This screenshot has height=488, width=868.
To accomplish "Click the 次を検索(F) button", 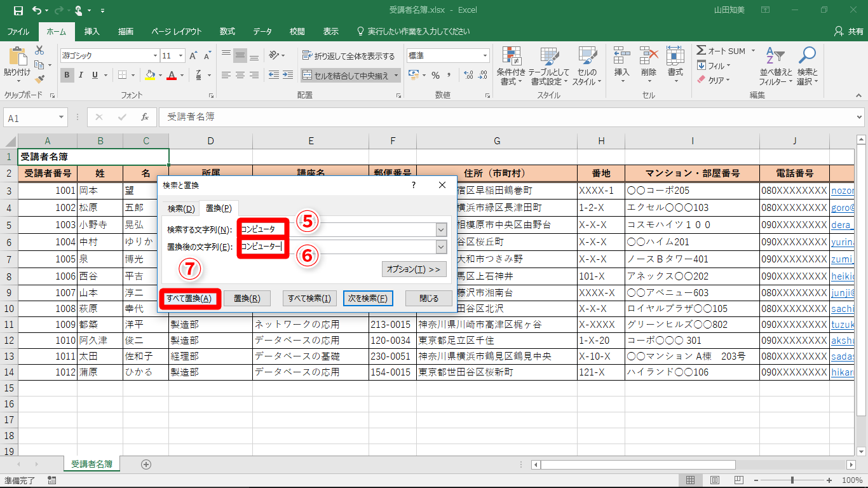I will tap(367, 299).
